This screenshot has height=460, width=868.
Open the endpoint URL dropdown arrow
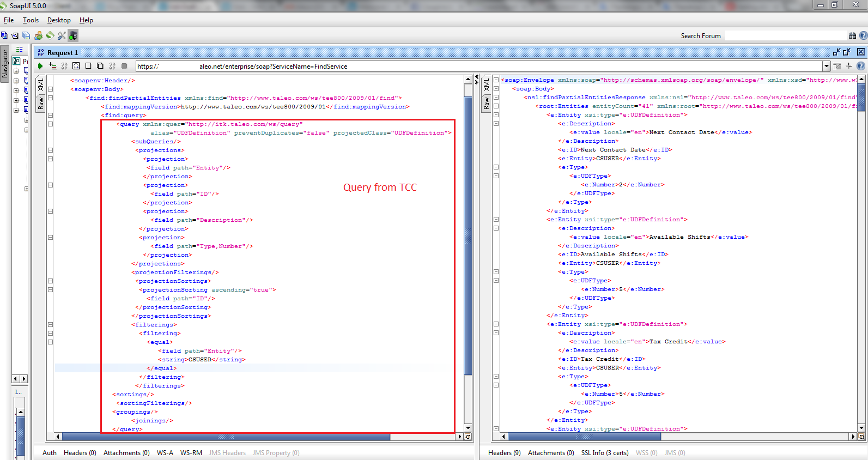pos(826,66)
